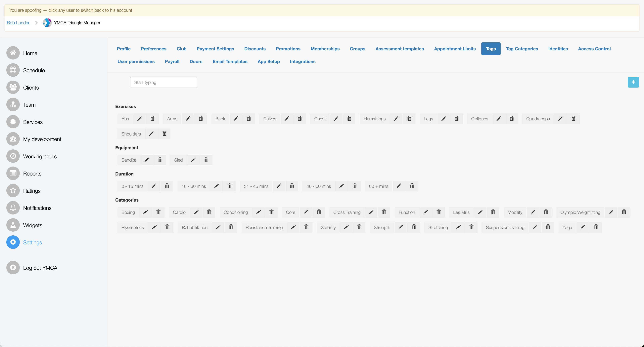The width and height of the screenshot is (644, 347).
Task: Open the Payment Settings tab
Action: coord(215,49)
